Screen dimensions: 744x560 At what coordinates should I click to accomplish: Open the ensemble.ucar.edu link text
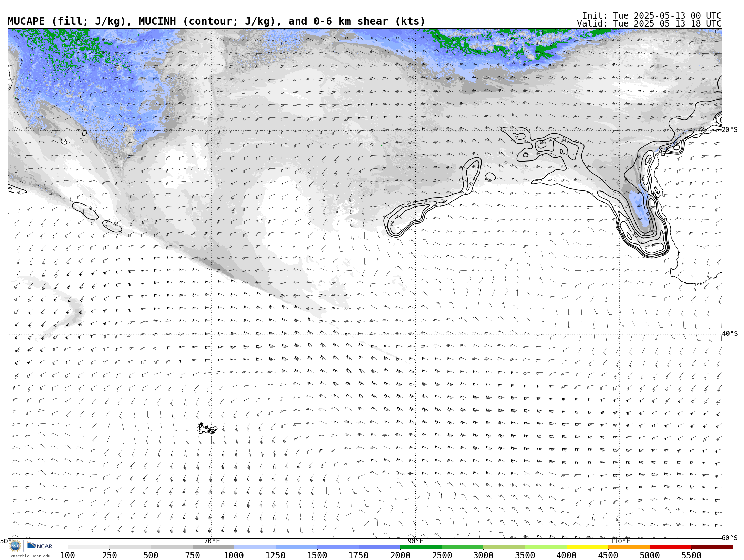click(x=31, y=556)
